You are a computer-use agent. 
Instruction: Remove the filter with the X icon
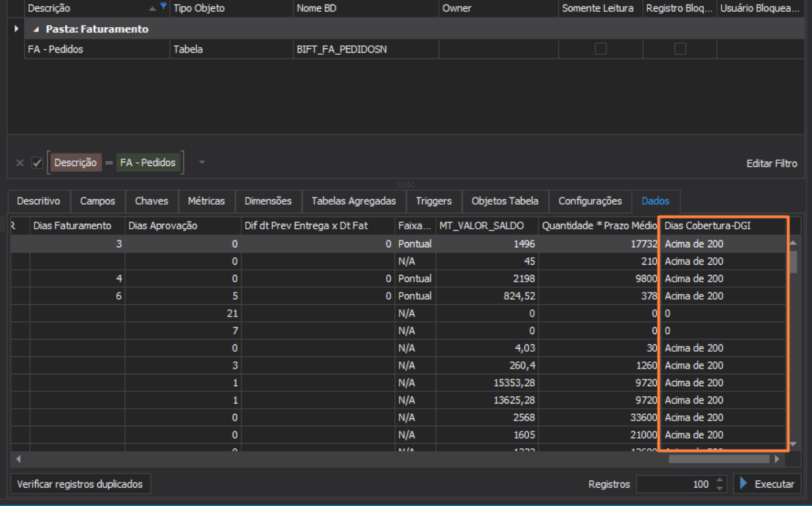pos(20,163)
